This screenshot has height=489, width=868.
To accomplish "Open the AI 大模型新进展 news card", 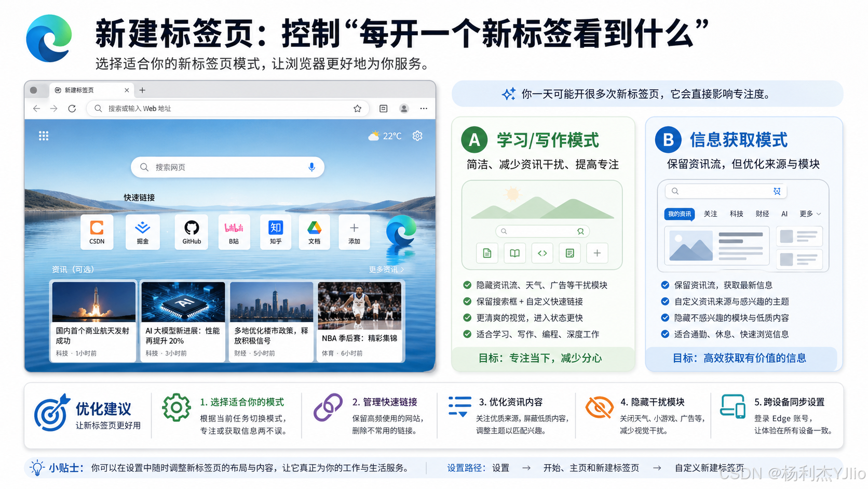I will [x=183, y=321].
